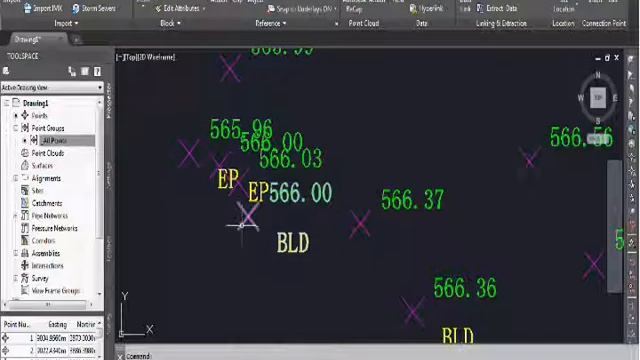Expand the Reference panel dropdown
The width and height of the screenshot is (640, 360).
coord(271,23)
